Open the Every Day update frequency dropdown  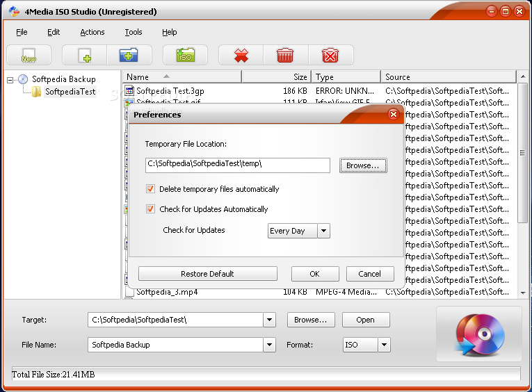tap(323, 231)
